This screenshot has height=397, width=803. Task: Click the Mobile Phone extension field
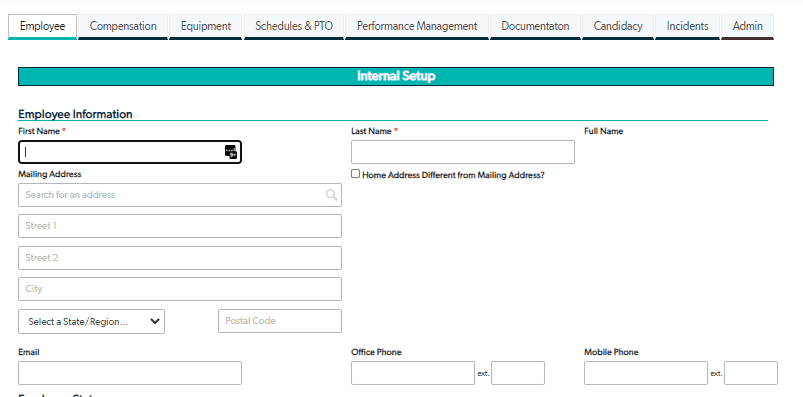point(751,373)
